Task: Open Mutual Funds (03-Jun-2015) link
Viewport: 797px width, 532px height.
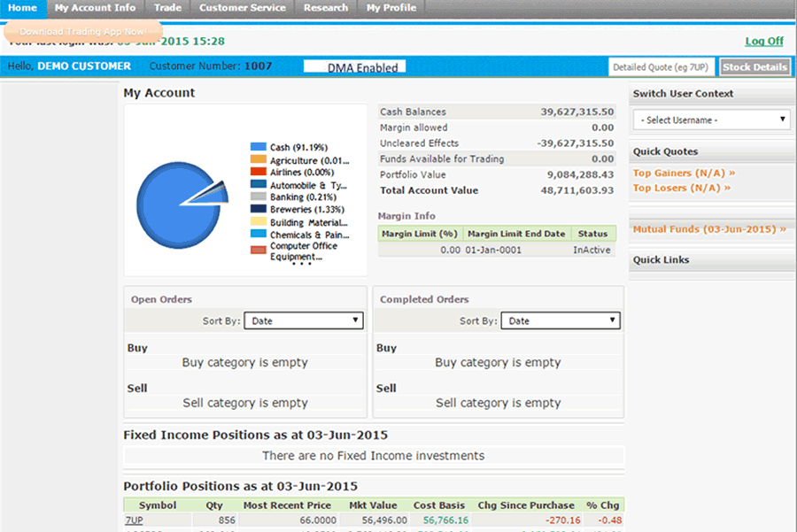Action: pos(709,229)
